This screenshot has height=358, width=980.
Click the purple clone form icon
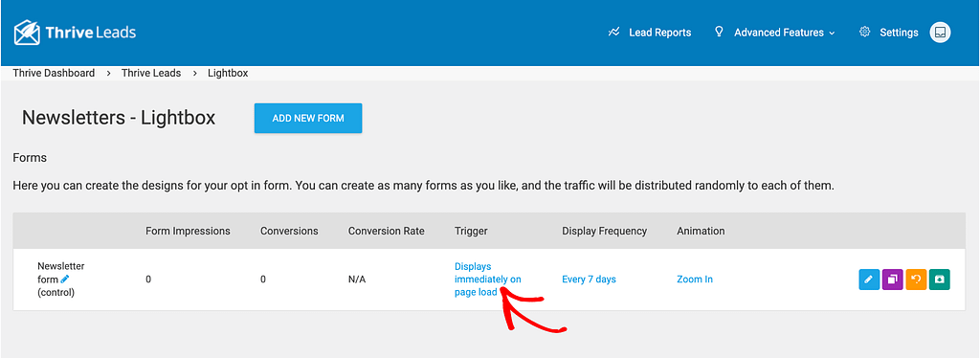click(x=893, y=280)
